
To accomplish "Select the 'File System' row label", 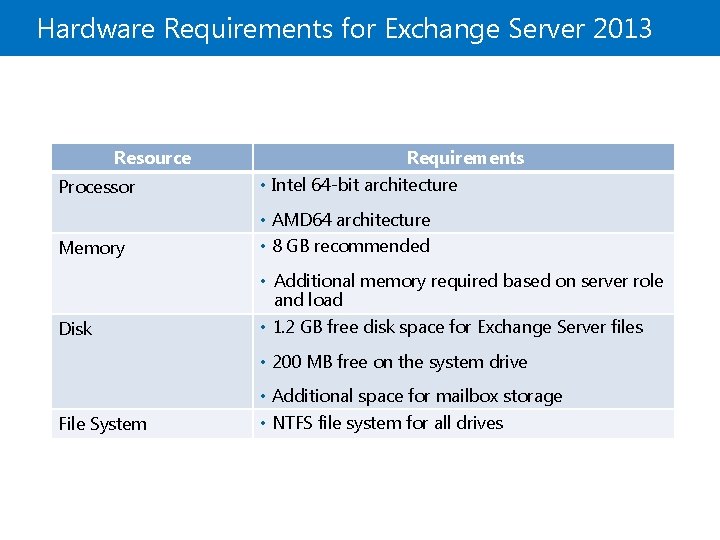I will click(103, 424).
